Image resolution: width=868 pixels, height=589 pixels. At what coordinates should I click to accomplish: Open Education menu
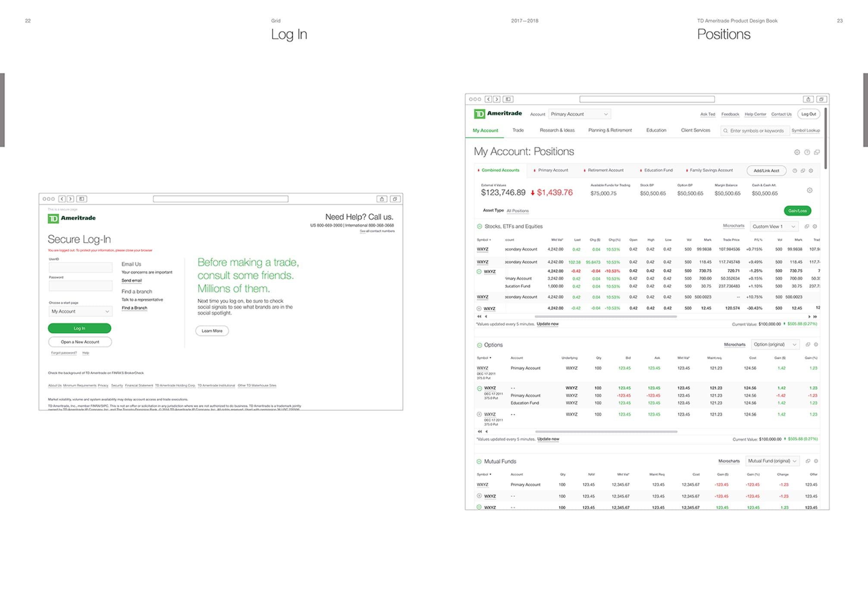(656, 130)
